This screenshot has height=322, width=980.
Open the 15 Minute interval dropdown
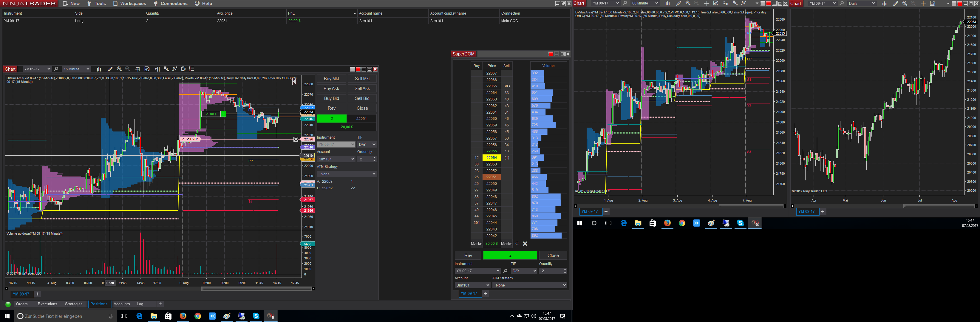point(76,69)
